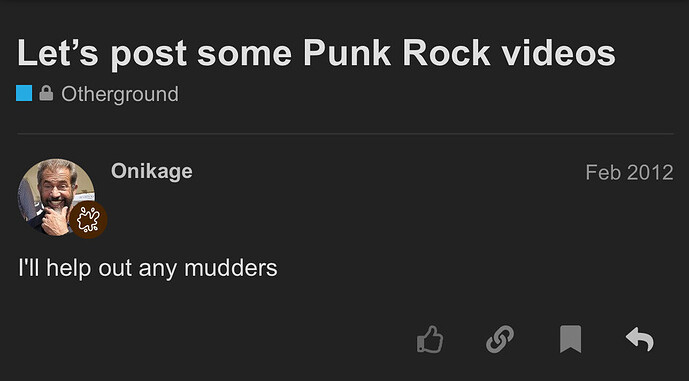Screen dimensions: 689x381
Task: Toggle the bookmark flag icon
Action: pos(570,339)
